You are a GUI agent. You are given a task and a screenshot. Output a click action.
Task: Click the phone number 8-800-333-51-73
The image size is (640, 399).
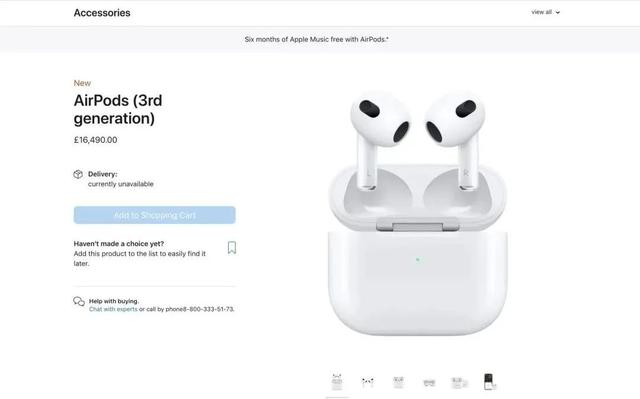pyautogui.click(x=208, y=309)
